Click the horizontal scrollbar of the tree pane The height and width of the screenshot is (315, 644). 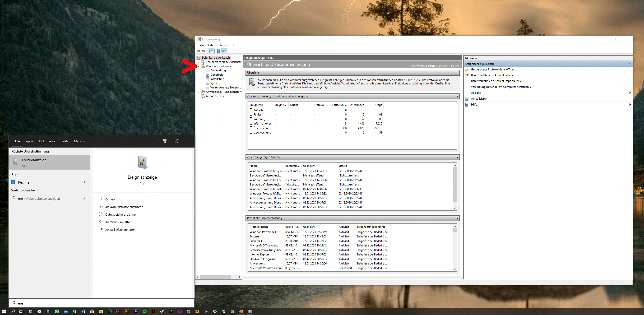(x=215, y=277)
